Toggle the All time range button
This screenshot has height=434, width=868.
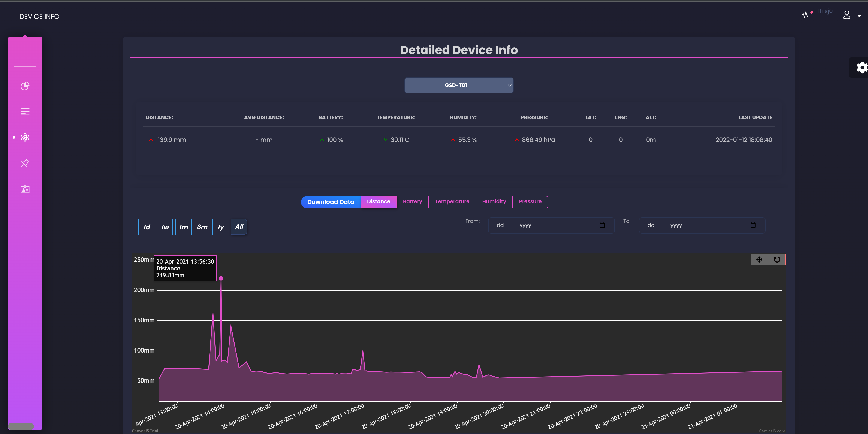tap(239, 227)
